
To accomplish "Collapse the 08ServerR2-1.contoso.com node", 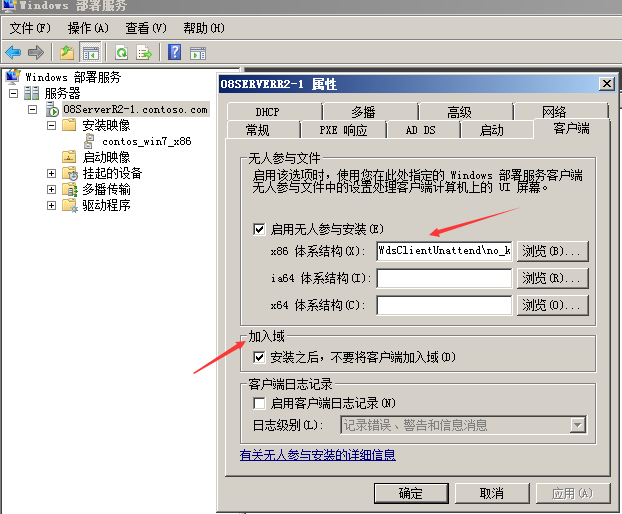I will pyautogui.click(x=33, y=109).
